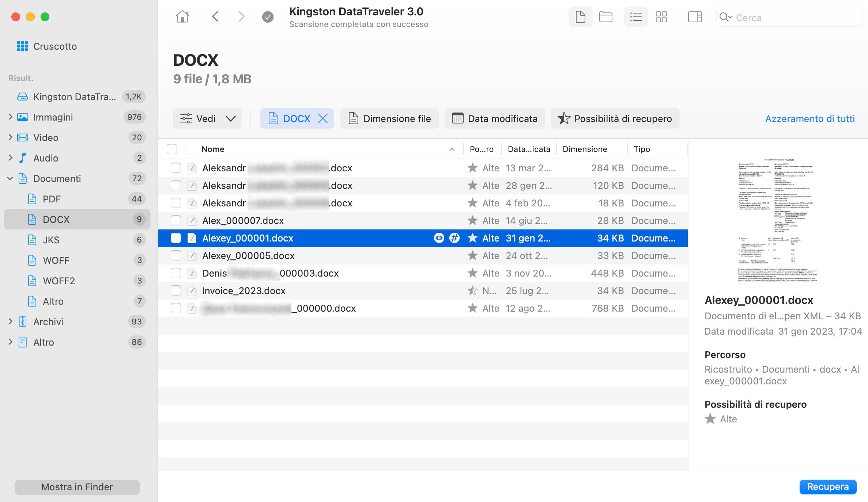
Task: Expand the bottom Altro category
Action: coord(11,342)
